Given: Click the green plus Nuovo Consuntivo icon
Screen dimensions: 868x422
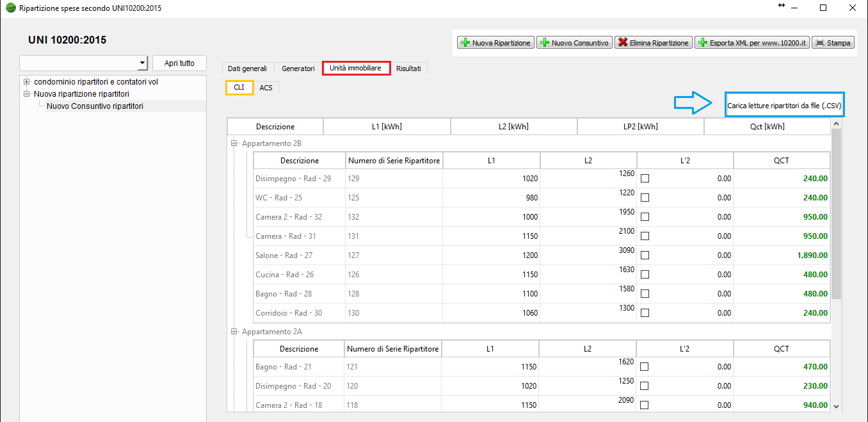Looking at the screenshot, I should click(545, 43).
